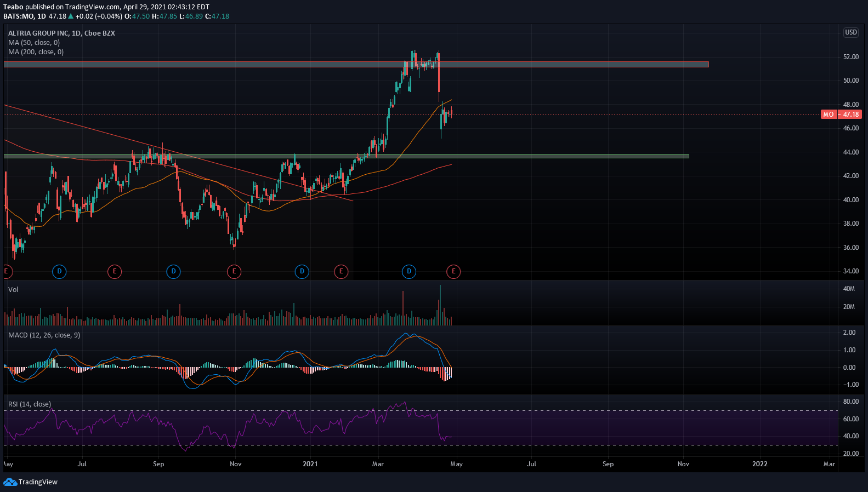This screenshot has width=868, height=492.
Task: Click the 44.00 price axis label
Action: click(x=851, y=152)
